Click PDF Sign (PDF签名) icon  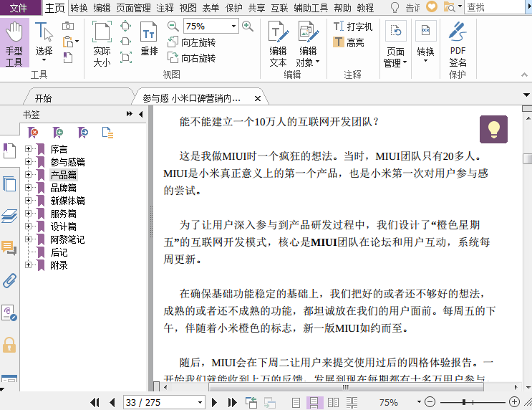click(x=458, y=44)
